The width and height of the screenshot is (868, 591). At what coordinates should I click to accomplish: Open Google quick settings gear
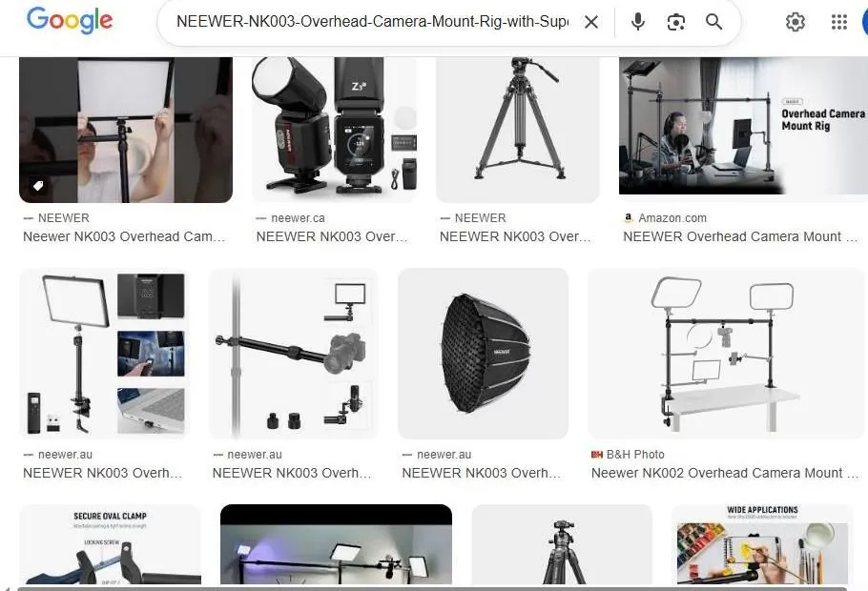coord(796,21)
